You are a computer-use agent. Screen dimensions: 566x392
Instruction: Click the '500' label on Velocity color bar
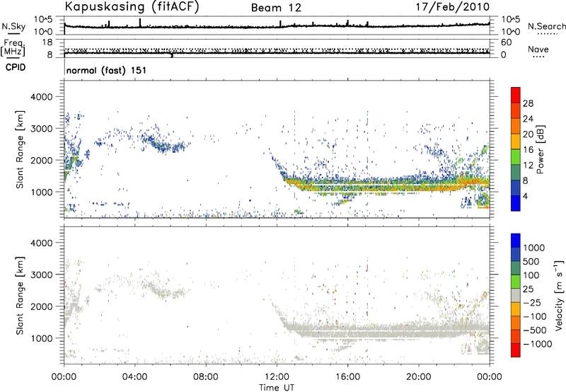[x=531, y=261]
